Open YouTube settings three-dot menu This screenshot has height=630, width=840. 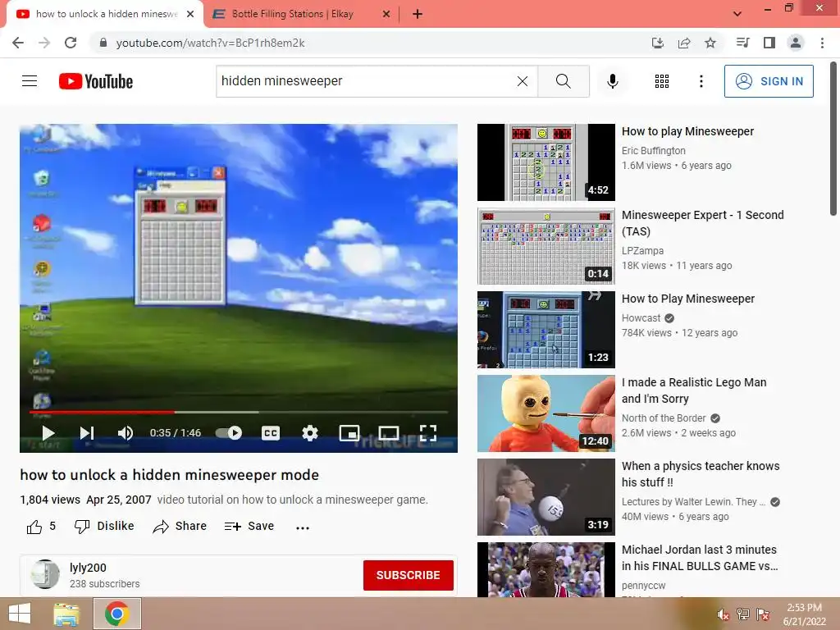(x=701, y=81)
